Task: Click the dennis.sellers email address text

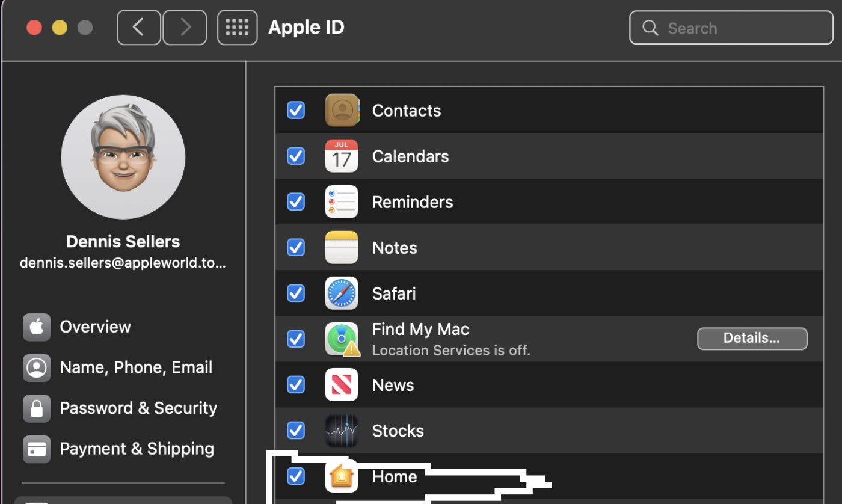Action: (123, 263)
